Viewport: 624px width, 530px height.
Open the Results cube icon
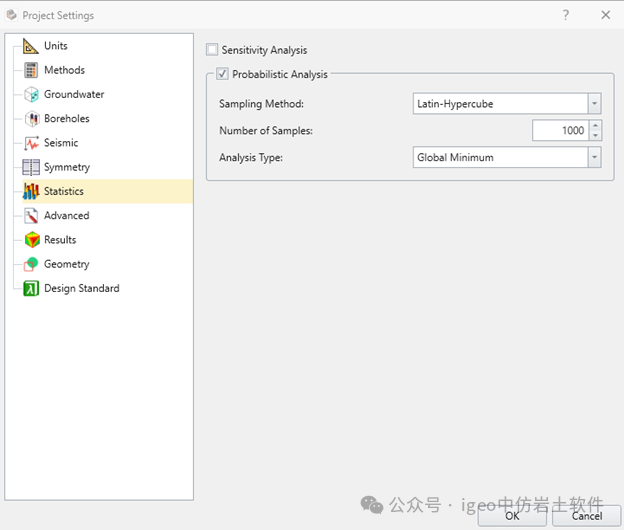point(31,240)
